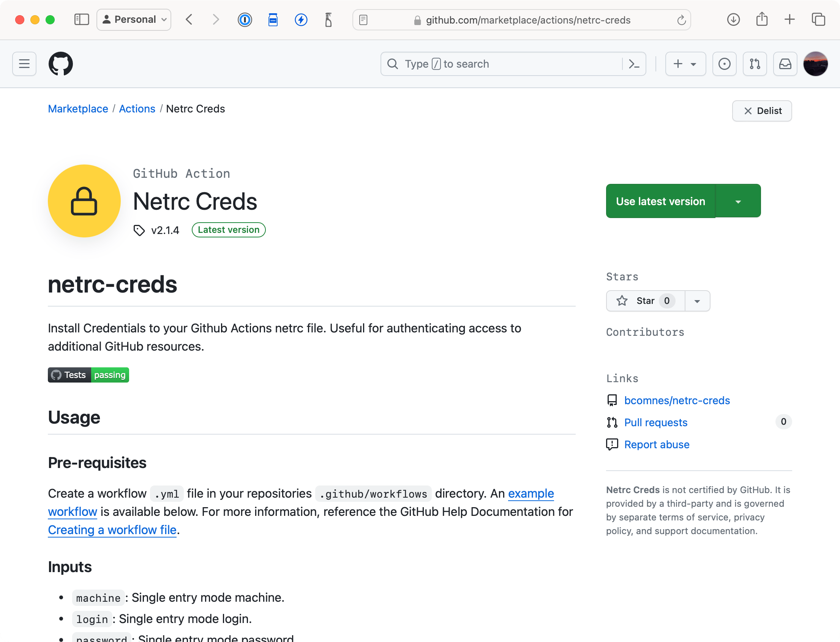Viewport: 840px width, 642px height.
Task: Click the Report abuse link
Action: (657, 445)
